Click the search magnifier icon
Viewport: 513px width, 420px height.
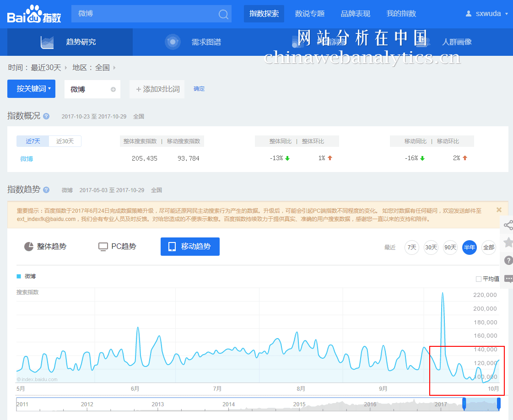223,14
